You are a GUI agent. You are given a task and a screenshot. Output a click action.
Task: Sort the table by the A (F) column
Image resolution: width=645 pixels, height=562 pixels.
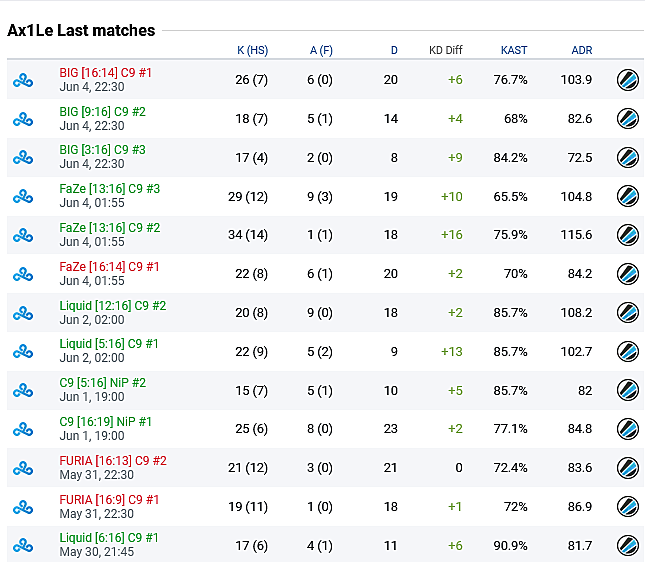pos(321,50)
